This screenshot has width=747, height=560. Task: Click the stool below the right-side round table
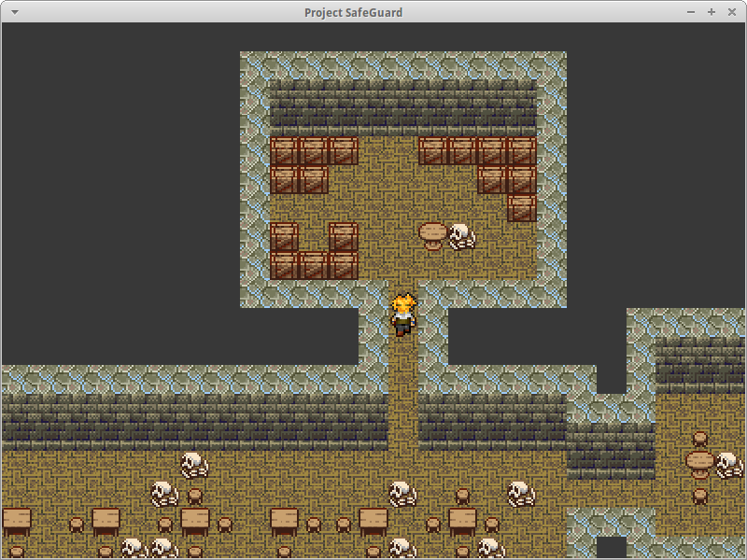click(700, 495)
